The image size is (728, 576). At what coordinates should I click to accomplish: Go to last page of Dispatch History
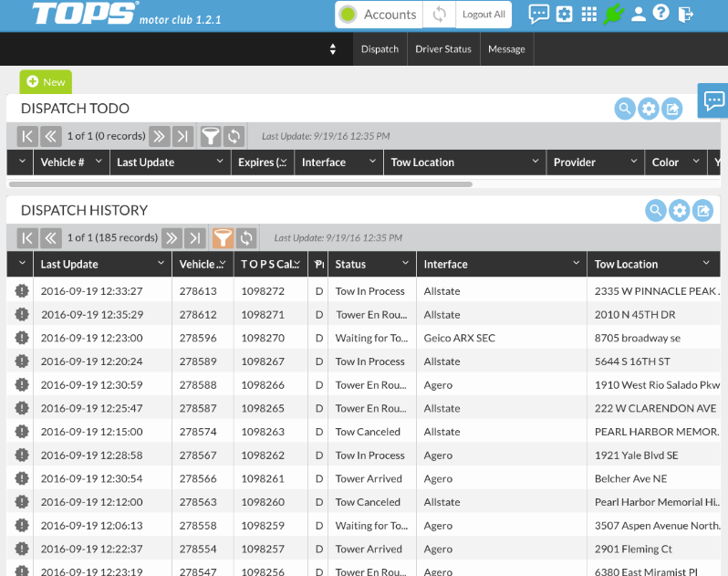(x=195, y=238)
